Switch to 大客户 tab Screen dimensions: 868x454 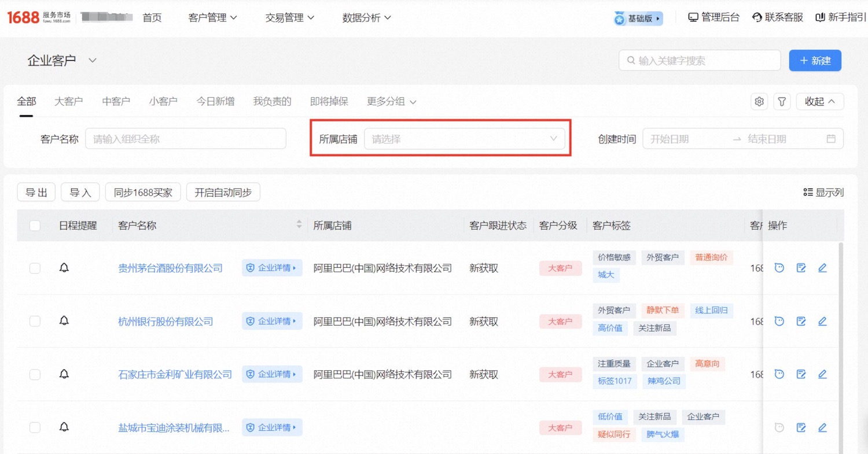pyautogui.click(x=68, y=101)
